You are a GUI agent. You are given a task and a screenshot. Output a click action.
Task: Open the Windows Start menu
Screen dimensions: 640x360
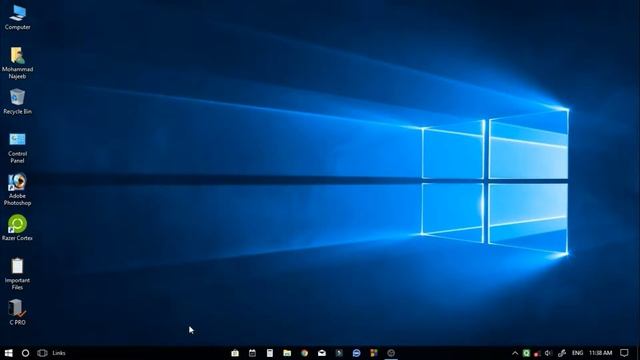[8, 353]
